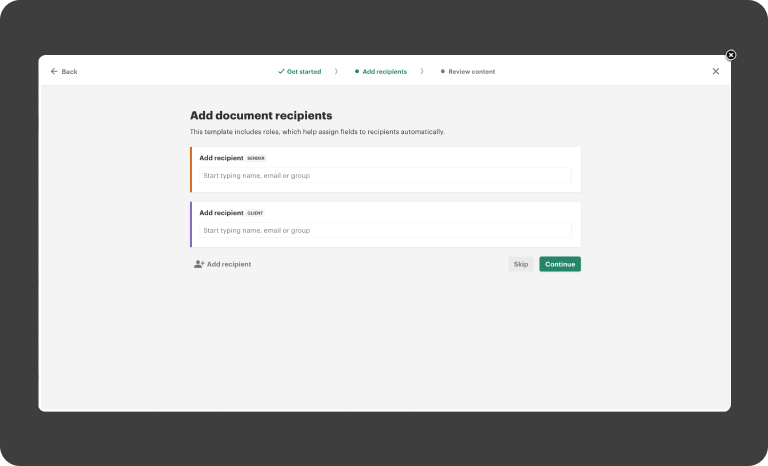Click the Back arrow icon

point(54,72)
